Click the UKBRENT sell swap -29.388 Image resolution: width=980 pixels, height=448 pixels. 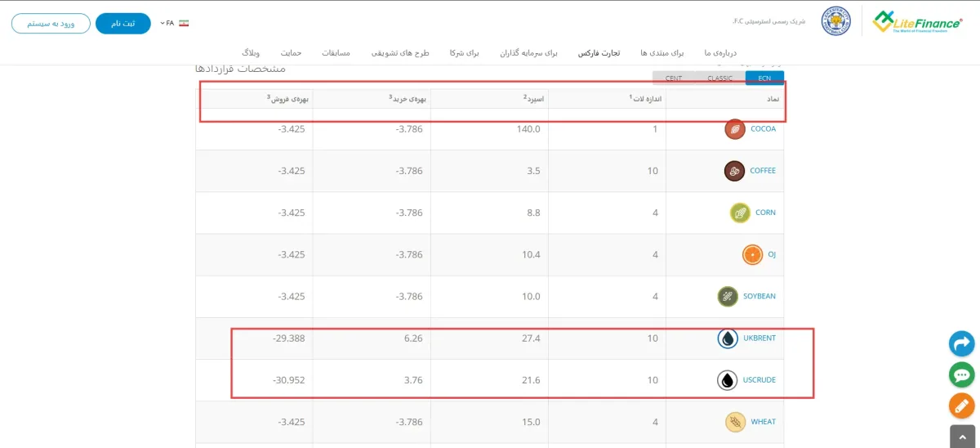click(289, 338)
